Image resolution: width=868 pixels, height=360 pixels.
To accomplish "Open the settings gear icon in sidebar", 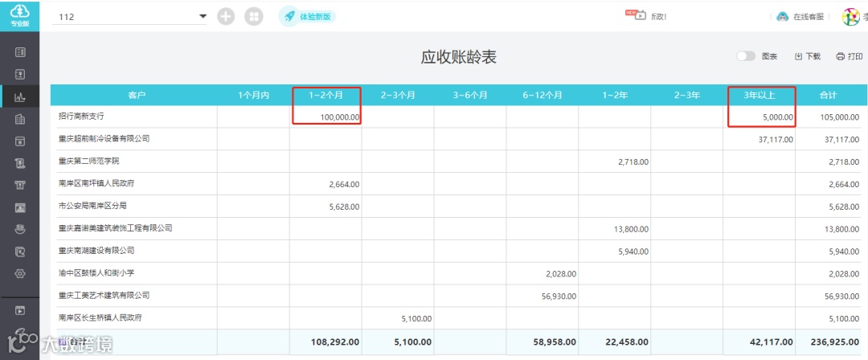I will tap(20, 273).
